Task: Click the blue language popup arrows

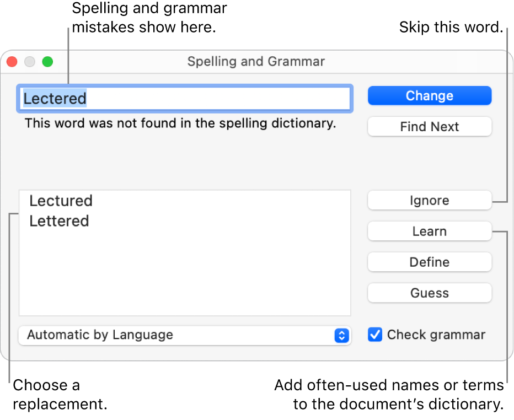Action: pyautogui.click(x=342, y=335)
